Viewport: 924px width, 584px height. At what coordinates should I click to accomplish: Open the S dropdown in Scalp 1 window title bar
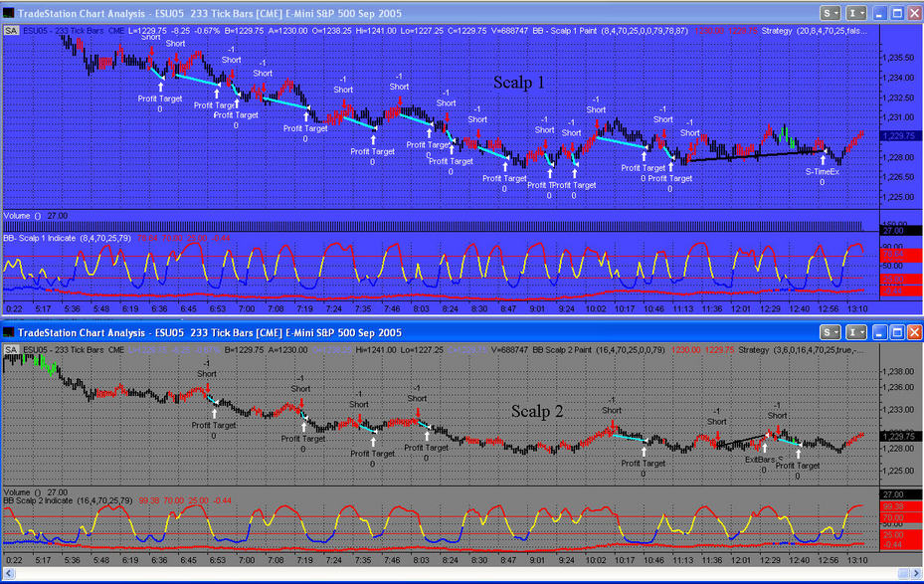(831, 13)
